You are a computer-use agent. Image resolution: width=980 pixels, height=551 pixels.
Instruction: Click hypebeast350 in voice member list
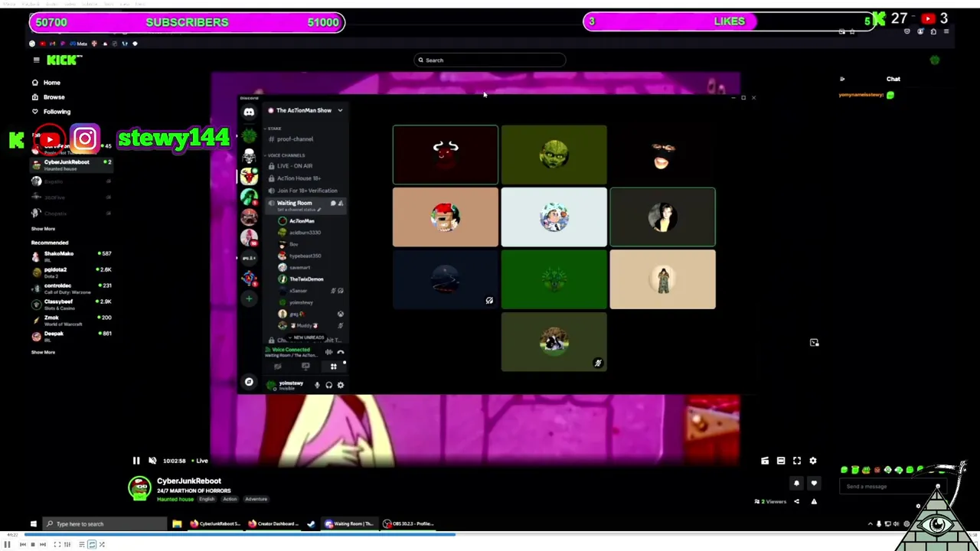(x=305, y=256)
